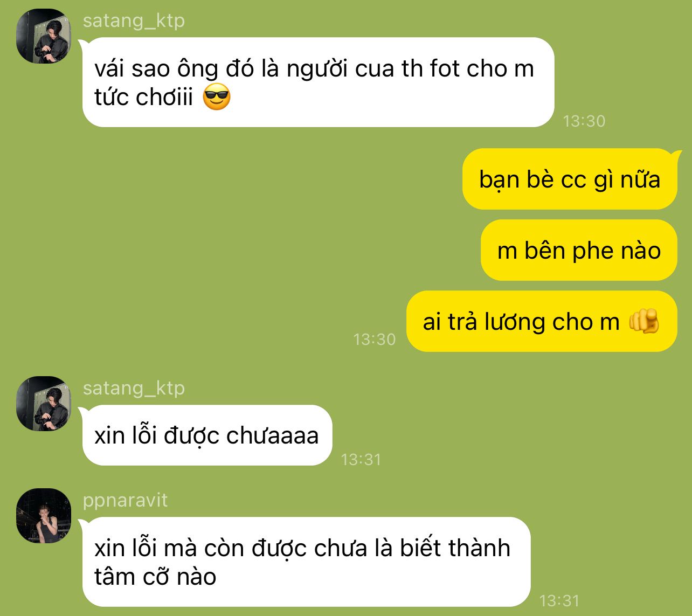
Task: Tap satang_ktp name above the first message
Action: click(134, 20)
